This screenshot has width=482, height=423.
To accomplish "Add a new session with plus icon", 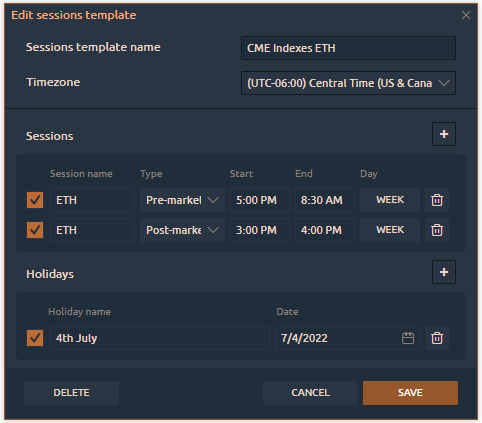I will 444,134.
